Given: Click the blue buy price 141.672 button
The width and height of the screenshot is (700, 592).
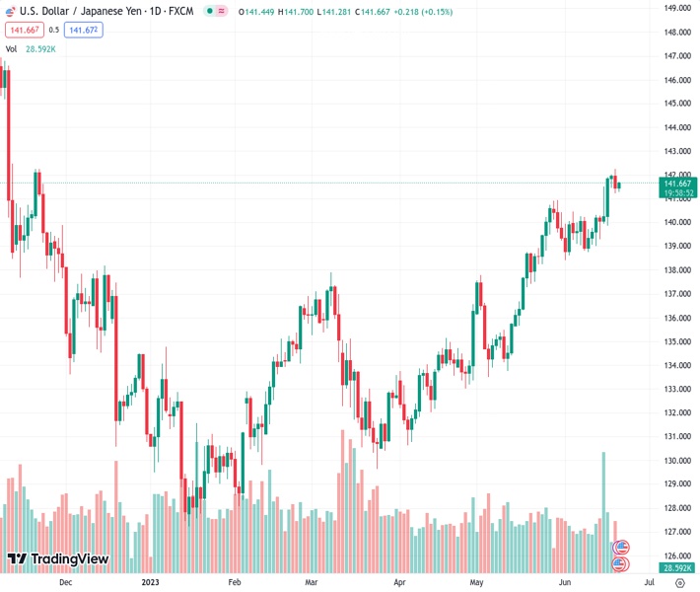Looking at the screenshot, I should click(x=83, y=30).
